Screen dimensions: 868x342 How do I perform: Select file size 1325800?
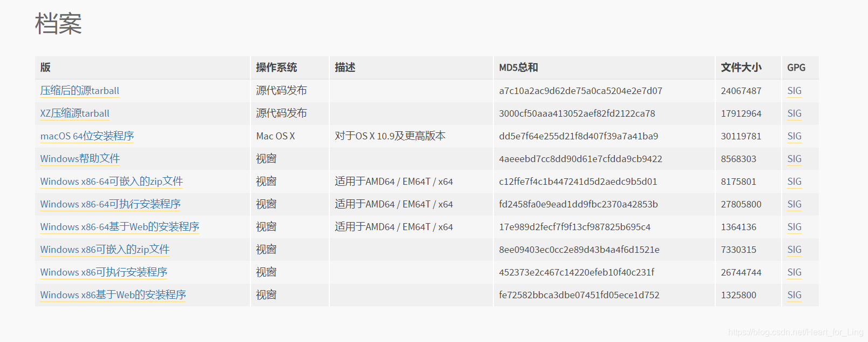tap(738, 295)
